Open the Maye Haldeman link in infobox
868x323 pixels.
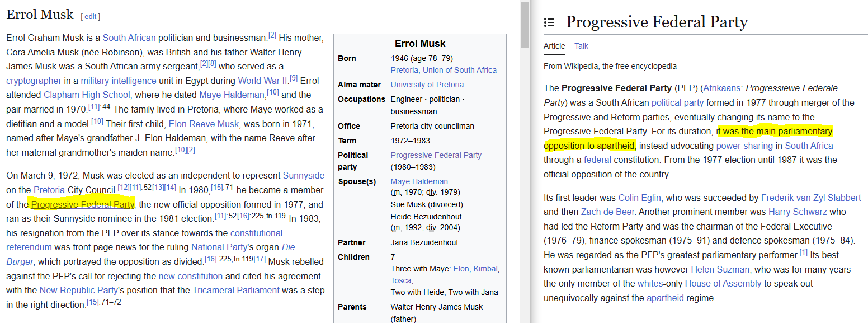coord(419,181)
